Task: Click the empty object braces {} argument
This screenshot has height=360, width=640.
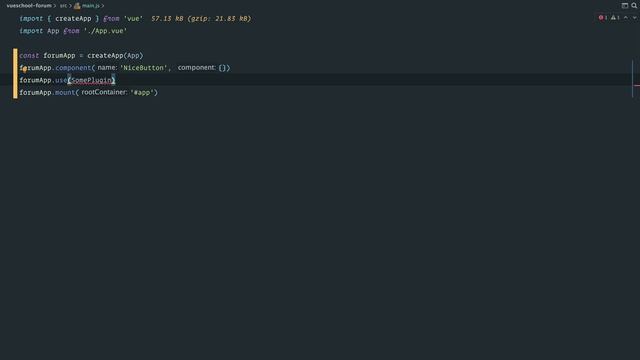Action: tap(222, 68)
